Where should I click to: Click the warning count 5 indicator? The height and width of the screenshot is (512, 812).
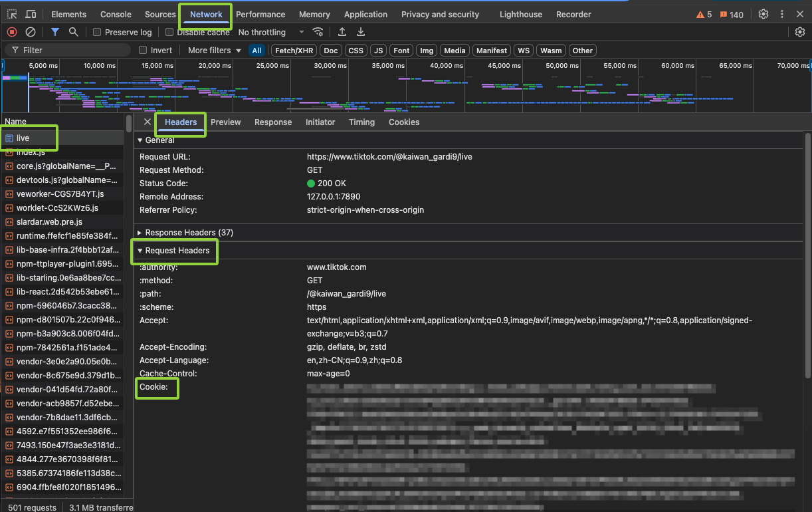coord(704,15)
